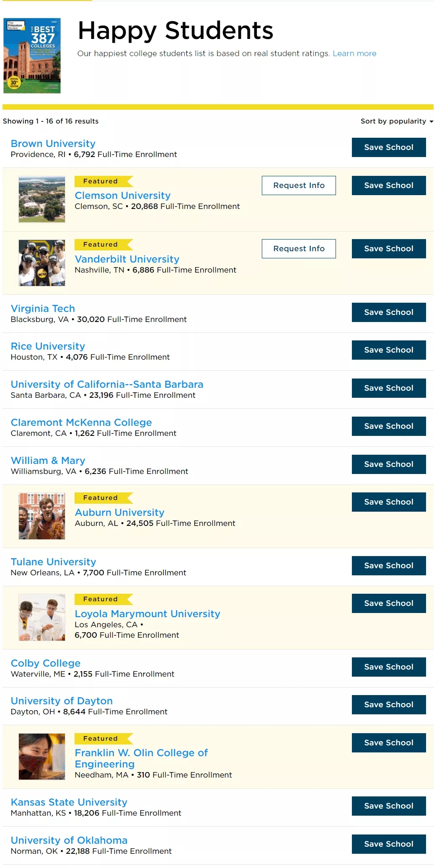434x868 pixels.
Task: Click the Loyola Marymount lab photo
Action: pos(42,618)
